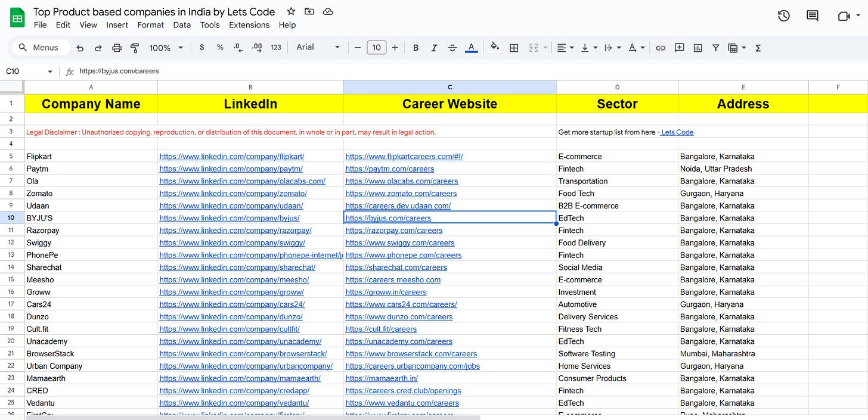The image size is (868, 420).
Task: Toggle strikethrough formatting
Action: [x=452, y=48]
